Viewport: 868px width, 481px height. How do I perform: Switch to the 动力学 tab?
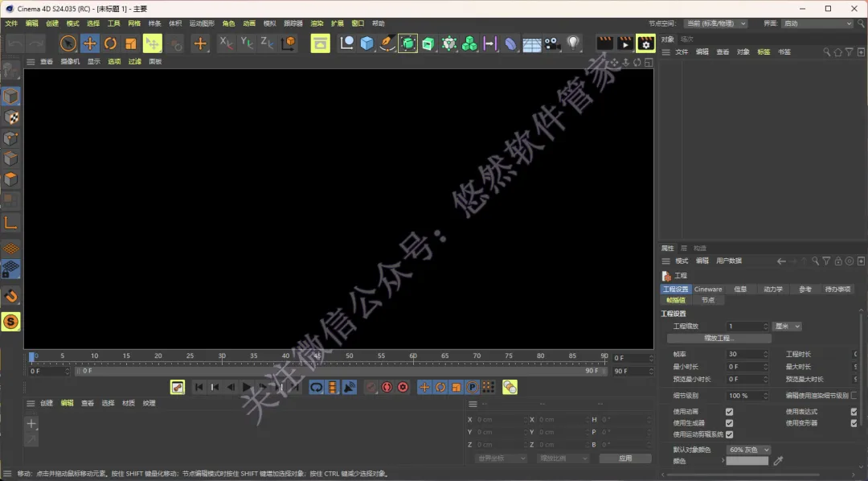click(x=773, y=290)
